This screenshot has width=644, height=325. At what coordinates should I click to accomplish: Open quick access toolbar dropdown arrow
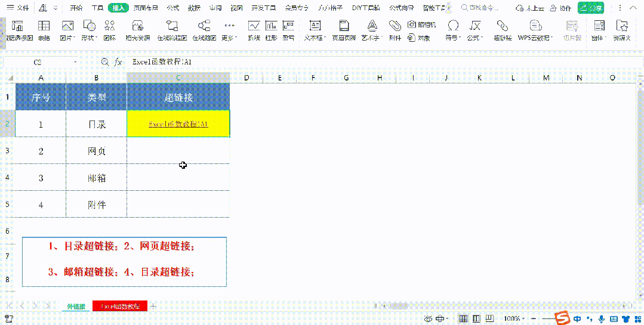[x=56, y=8]
